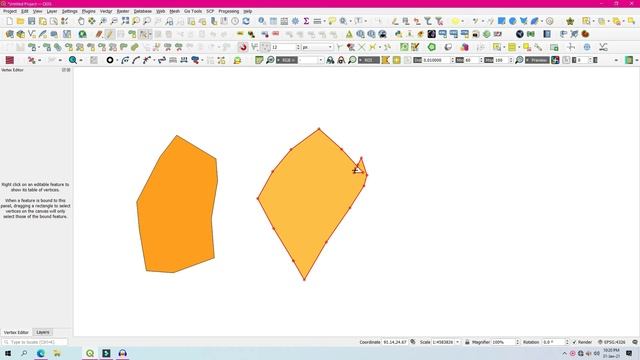The image size is (640, 360).
Task: Click the Zoom In magnifier tool
Action: [x=103, y=21]
